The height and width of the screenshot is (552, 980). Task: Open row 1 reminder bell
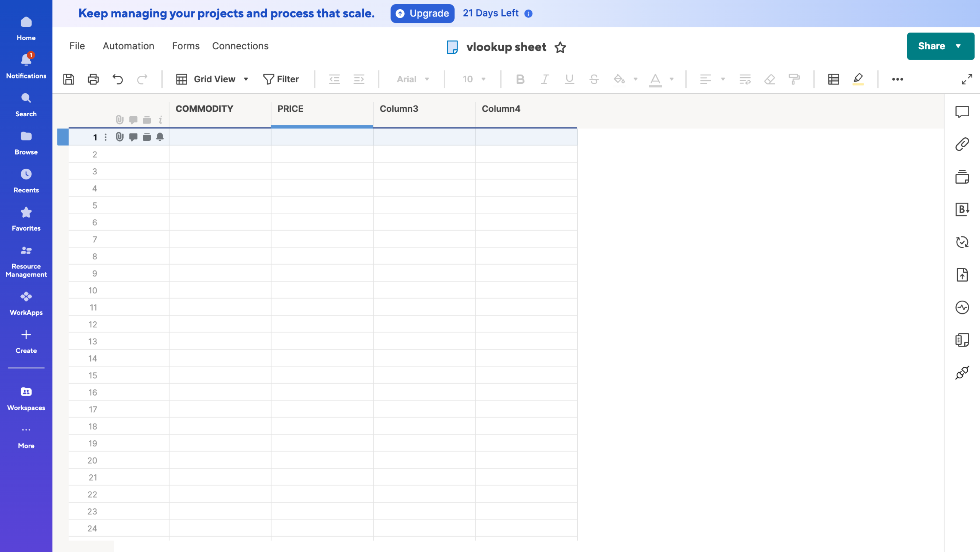(x=160, y=137)
